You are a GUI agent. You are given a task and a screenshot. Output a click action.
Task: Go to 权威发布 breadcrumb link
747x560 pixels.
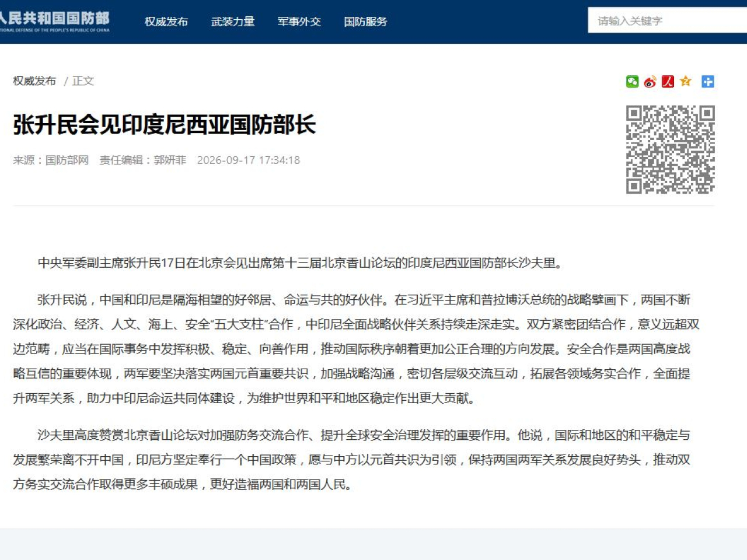click(x=34, y=81)
